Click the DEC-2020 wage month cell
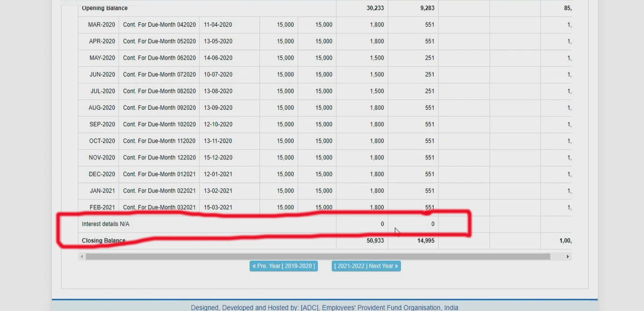 [102, 174]
